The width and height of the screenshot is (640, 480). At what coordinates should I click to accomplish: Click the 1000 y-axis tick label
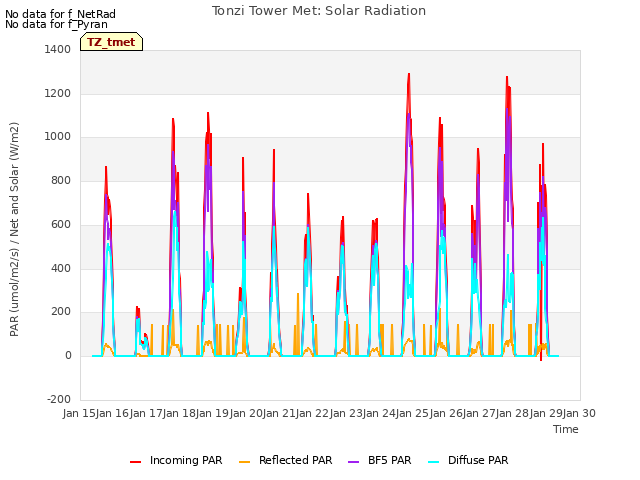point(58,137)
